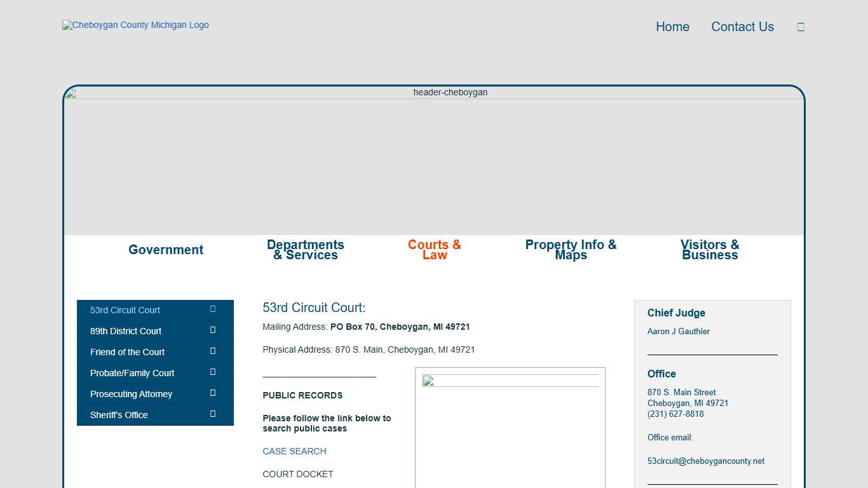The height and width of the screenshot is (488, 868).
Task: Open the Visitors & Business menu
Action: point(710,250)
